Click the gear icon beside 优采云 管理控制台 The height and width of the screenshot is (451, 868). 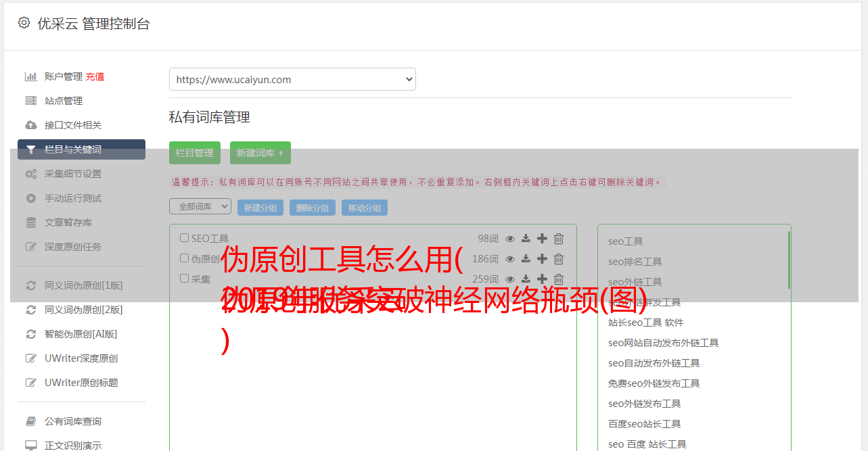(x=24, y=23)
